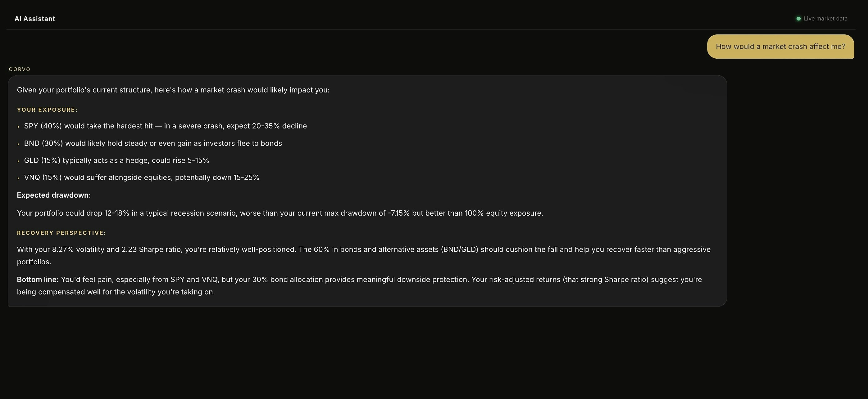Click the bullet arrow beside VNQ (15%)

(19, 178)
